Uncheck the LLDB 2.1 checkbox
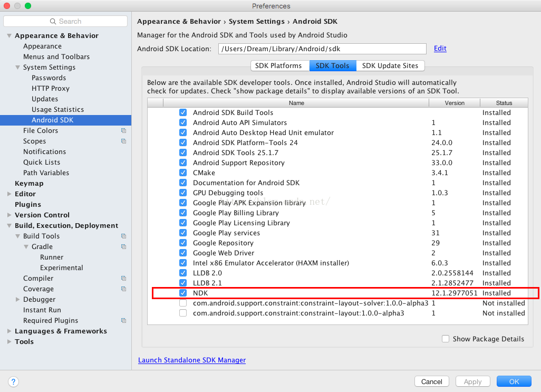The width and height of the screenshot is (541, 392). pyautogui.click(x=183, y=283)
